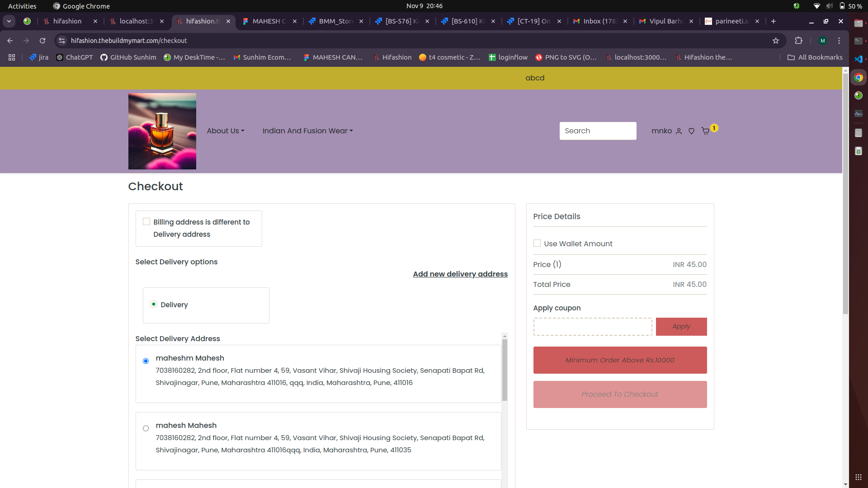Bookmark this page with the star icon
The height and width of the screenshot is (488, 868).
pos(776,41)
